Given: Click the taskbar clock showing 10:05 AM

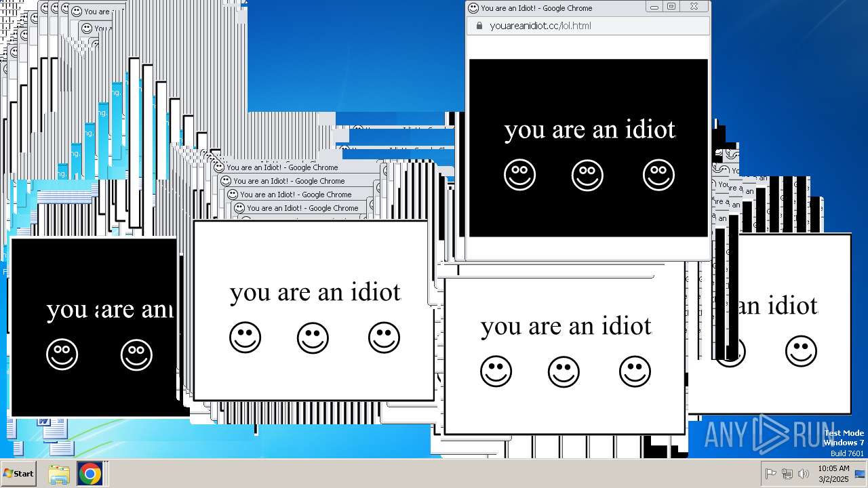Looking at the screenshot, I should [833, 474].
